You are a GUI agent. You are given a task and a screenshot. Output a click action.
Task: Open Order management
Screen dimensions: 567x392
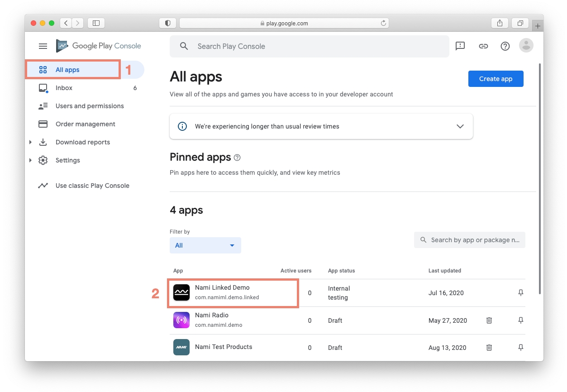click(85, 124)
